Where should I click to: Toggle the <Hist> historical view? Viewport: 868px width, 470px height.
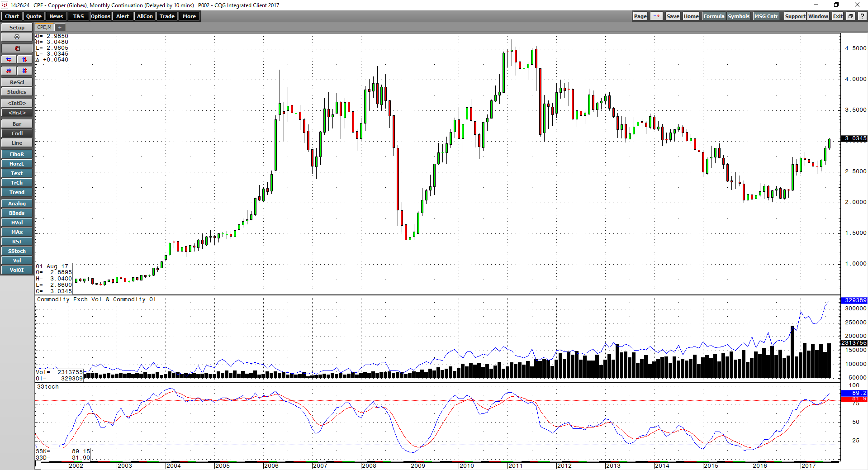17,113
